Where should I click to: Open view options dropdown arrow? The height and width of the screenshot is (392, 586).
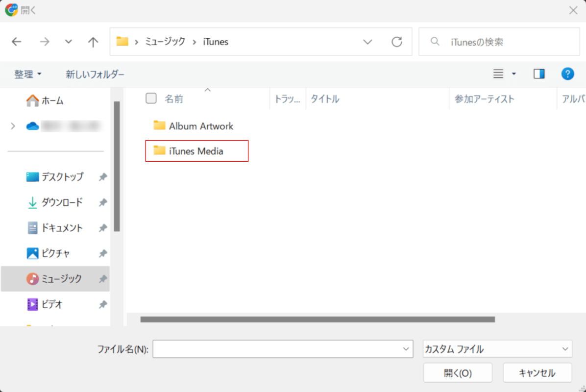514,73
